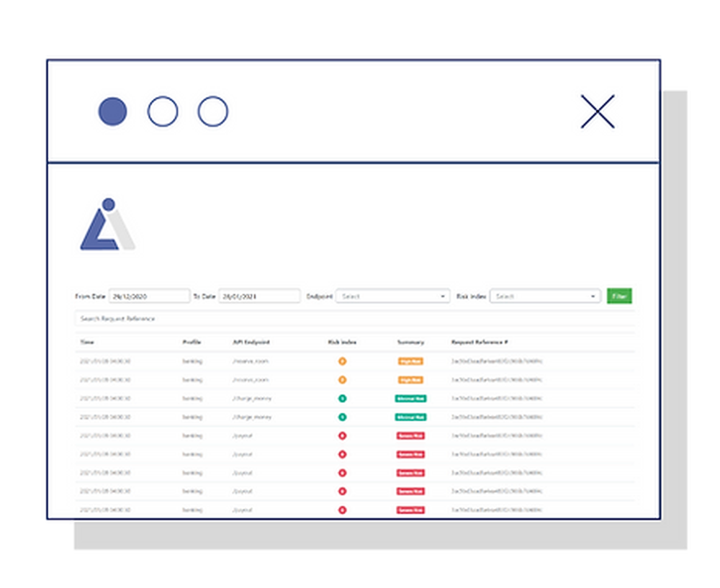The height and width of the screenshot is (588, 720).
Task: Click request reference hash in first table row
Action: point(496,361)
